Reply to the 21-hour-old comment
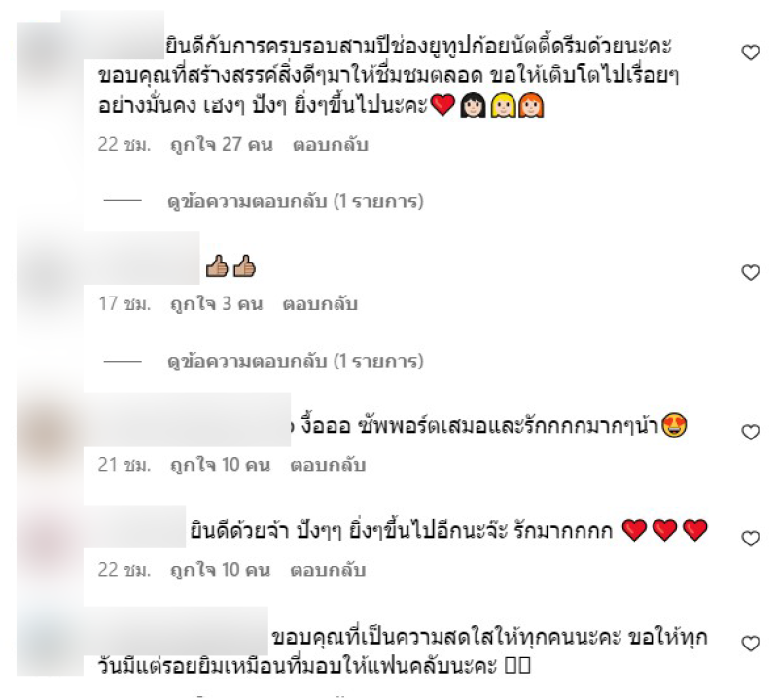Image resolution: width=778 pixels, height=700 pixels. 328,465
